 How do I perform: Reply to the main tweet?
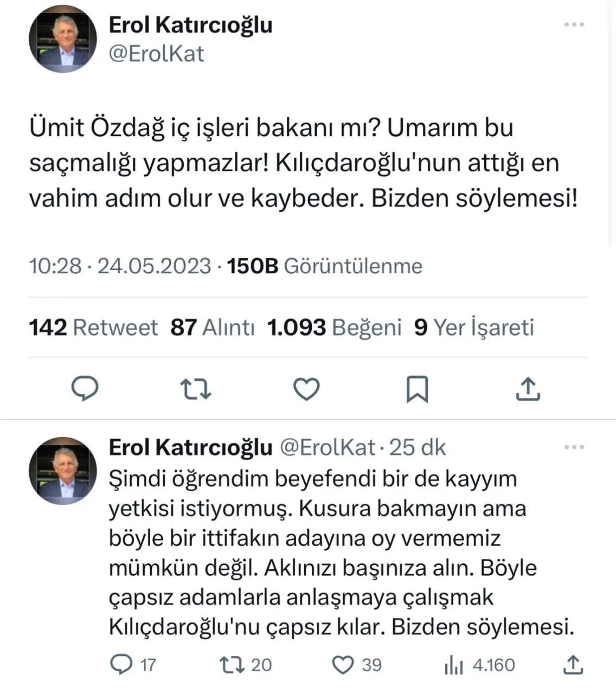(85, 389)
